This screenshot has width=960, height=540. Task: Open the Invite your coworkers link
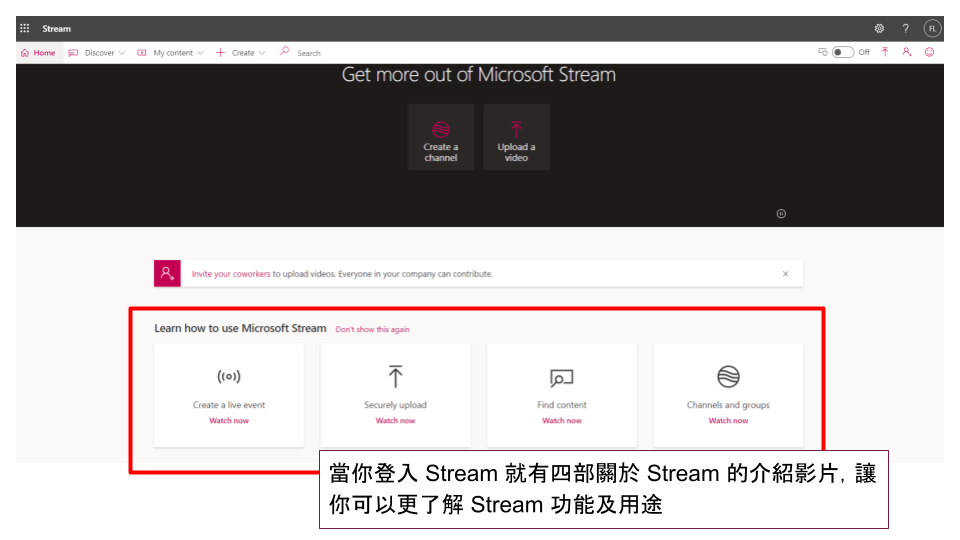231,274
